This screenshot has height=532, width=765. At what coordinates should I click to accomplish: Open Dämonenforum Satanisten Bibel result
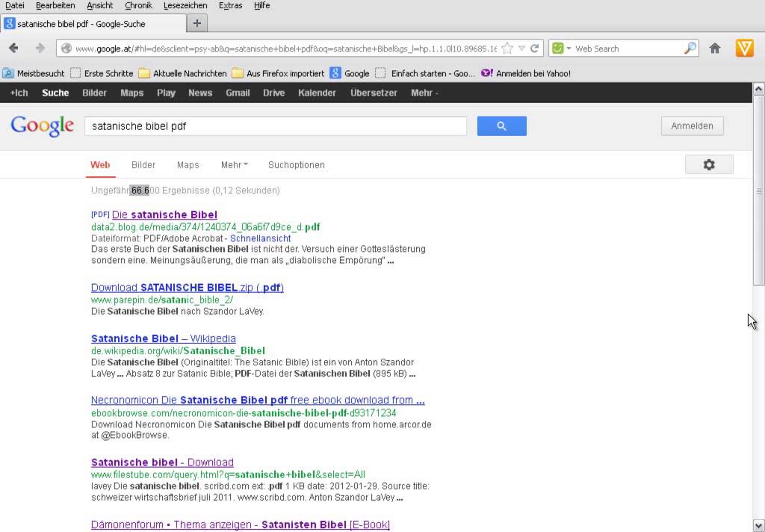point(241,525)
